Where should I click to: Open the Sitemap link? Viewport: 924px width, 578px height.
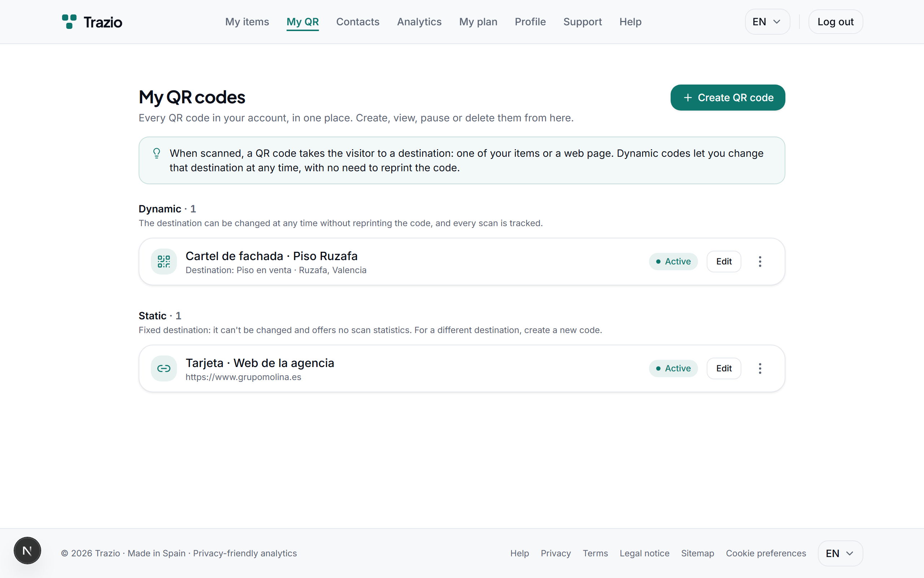[697, 553]
